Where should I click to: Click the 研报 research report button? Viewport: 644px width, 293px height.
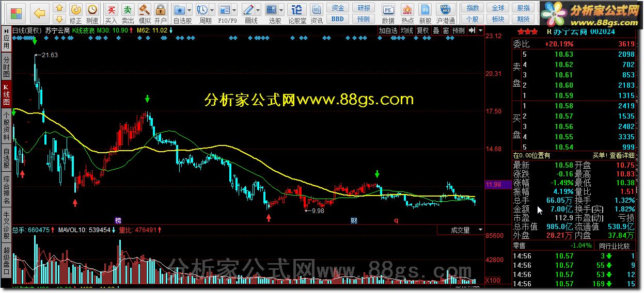click(364, 8)
